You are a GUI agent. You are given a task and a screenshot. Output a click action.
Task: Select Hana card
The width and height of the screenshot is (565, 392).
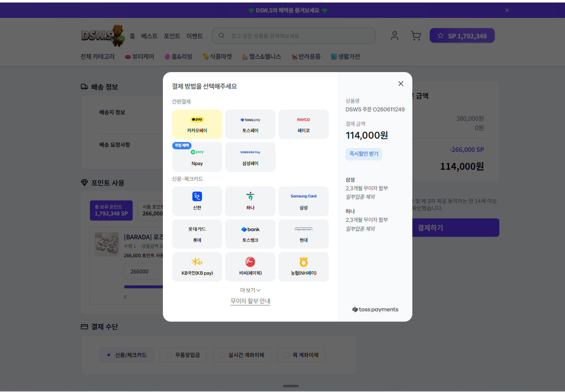tap(250, 201)
